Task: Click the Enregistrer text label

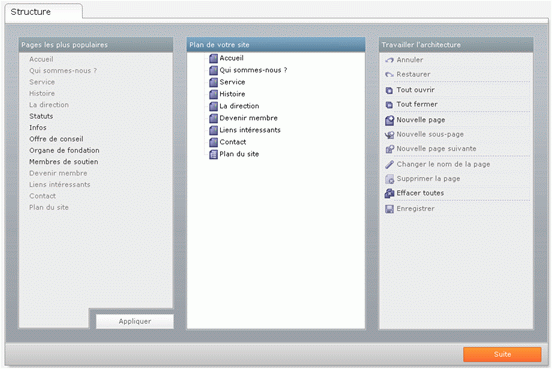Action: [x=415, y=208]
